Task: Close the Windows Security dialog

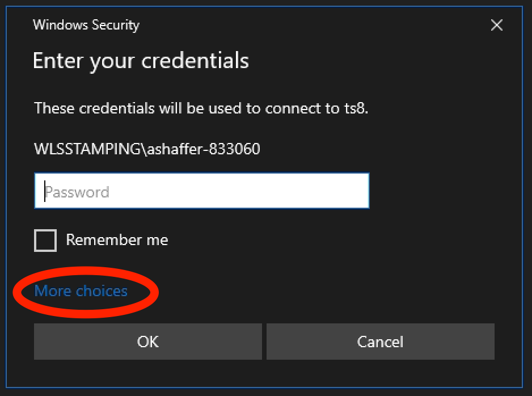Action: 496,25
